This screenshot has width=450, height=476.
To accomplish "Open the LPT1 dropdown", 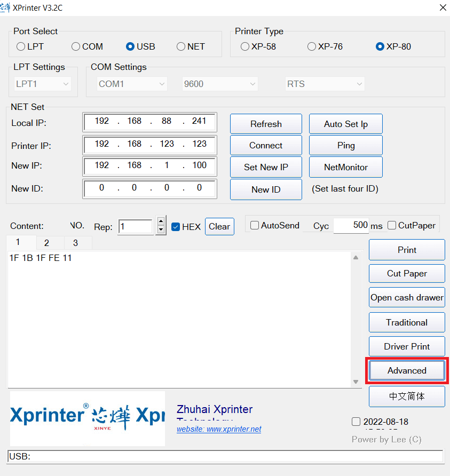I will (x=43, y=84).
